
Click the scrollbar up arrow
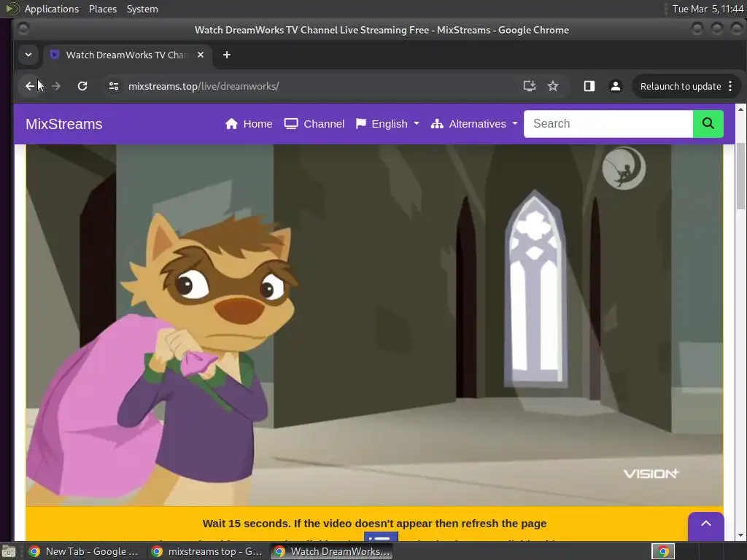741,109
